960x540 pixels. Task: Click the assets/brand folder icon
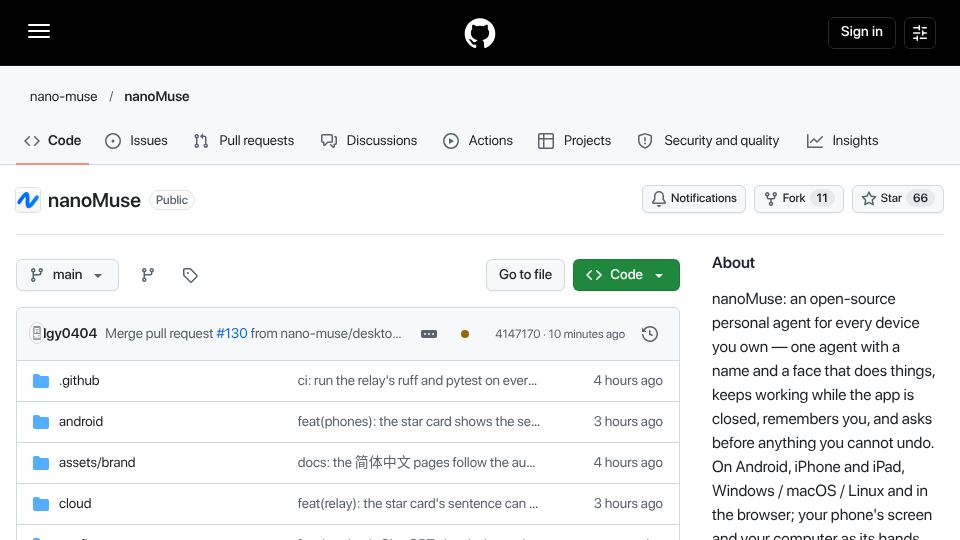pos(40,463)
